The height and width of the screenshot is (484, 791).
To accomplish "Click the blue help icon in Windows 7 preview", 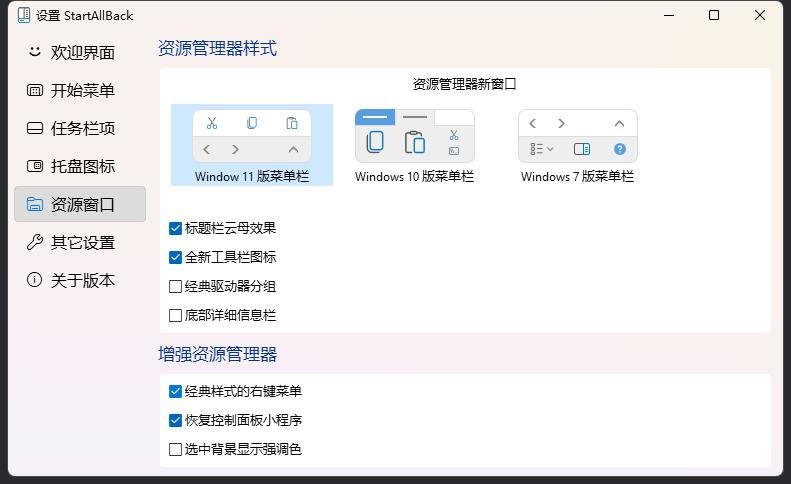I will coord(620,149).
